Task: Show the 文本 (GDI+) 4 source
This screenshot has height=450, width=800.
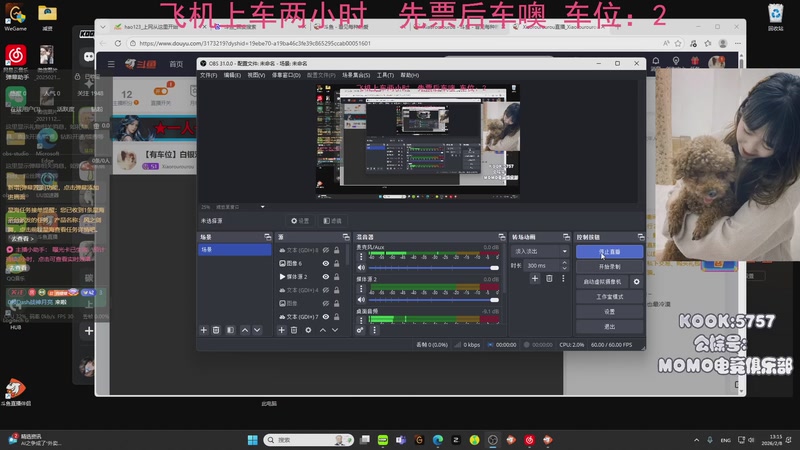Action: point(326,290)
